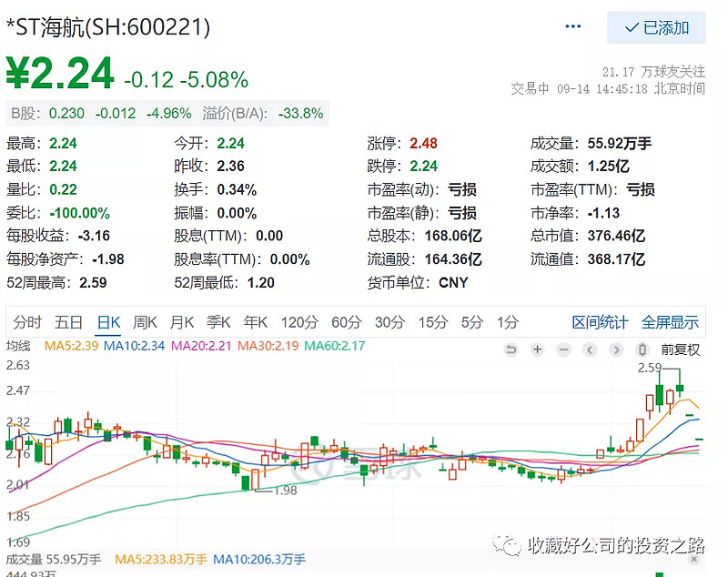Click the change value -0.12 -5.08%
728x577 pixels.
[x=187, y=79]
